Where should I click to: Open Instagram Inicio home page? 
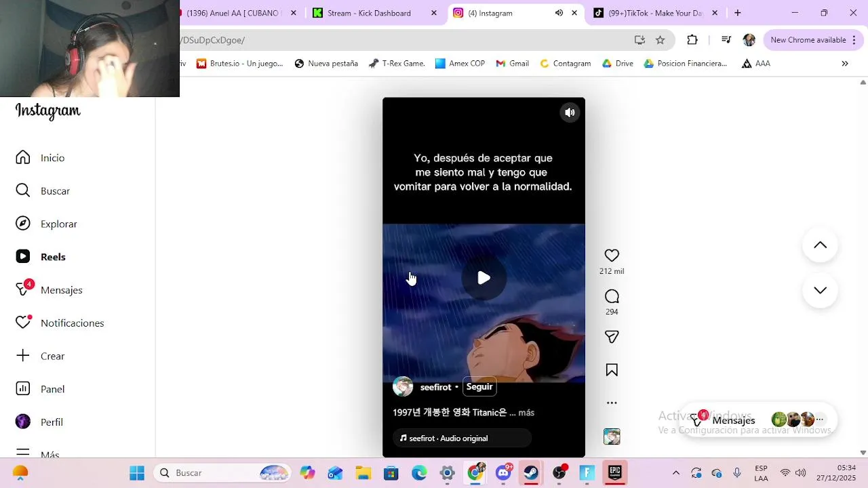tap(40, 158)
